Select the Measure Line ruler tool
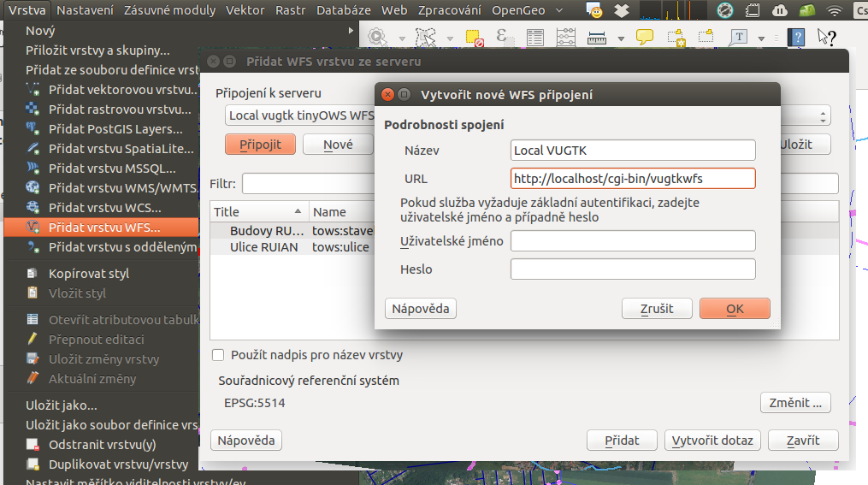Image resolution: width=868 pixels, height=485 pixels. (597, 38)
